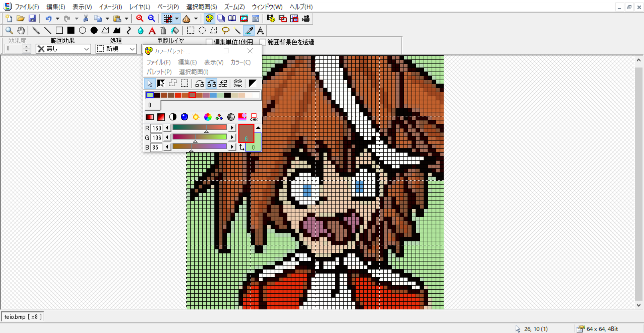Screen dimensions: 644x333
Task: Select the magic wand tool
Action: click(237, 31)
